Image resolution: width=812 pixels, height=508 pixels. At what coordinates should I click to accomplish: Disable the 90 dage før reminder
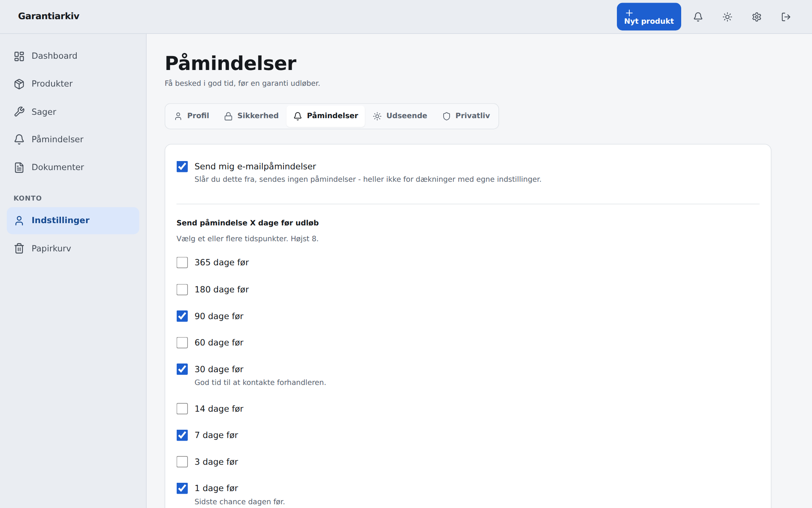point(182,316)
